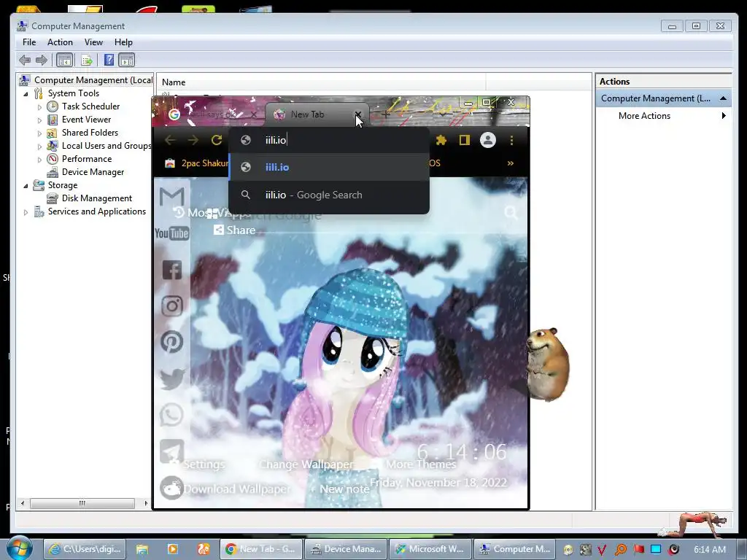Expand the Shared Folders node

(x=39, y=133)
